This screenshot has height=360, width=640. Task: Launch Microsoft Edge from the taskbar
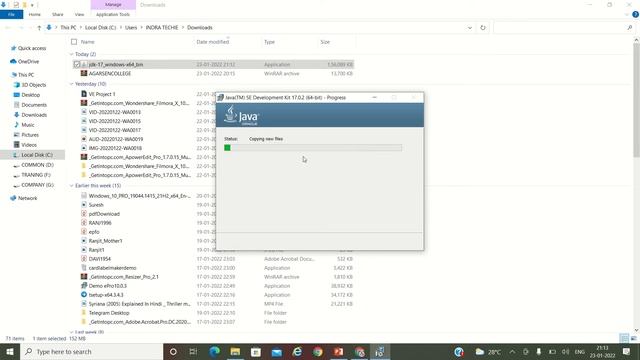(214, 351)
